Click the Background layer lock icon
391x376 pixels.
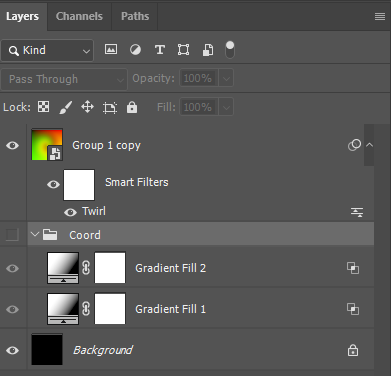click(x=353, y=350)
